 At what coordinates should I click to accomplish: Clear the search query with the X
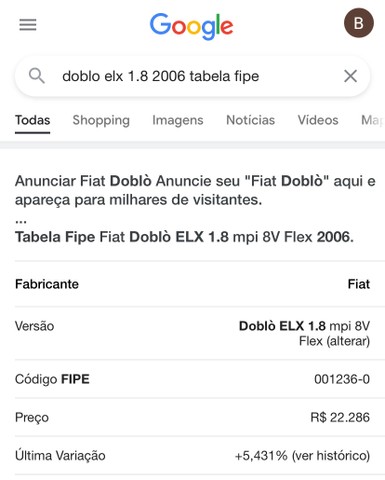tap(350, 76)
